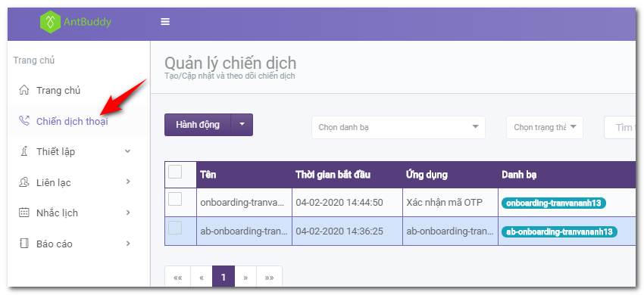Screen dimensions: 644x295
Task: Expand Báo cáo with its chevron
Action: [128, 244]
